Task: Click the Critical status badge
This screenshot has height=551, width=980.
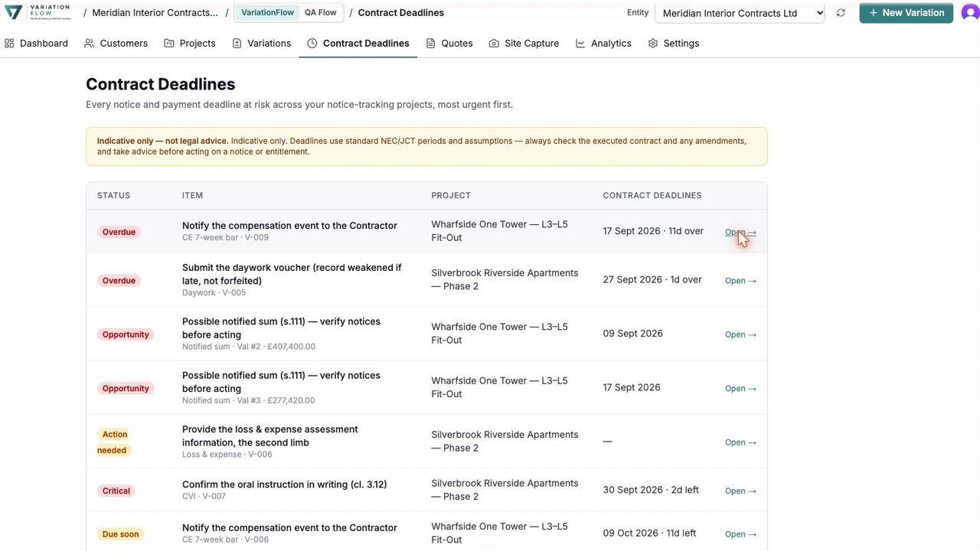Action: click(x=116, y=491)
